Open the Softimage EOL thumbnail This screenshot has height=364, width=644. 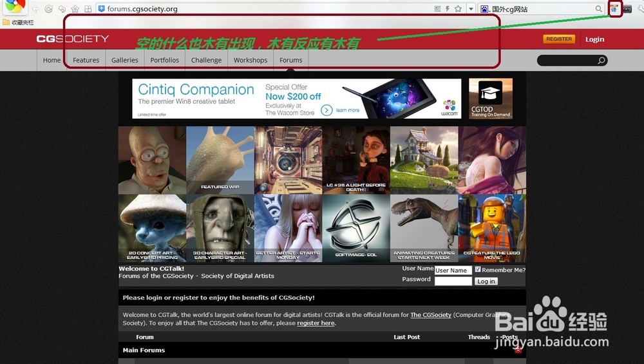356,228
